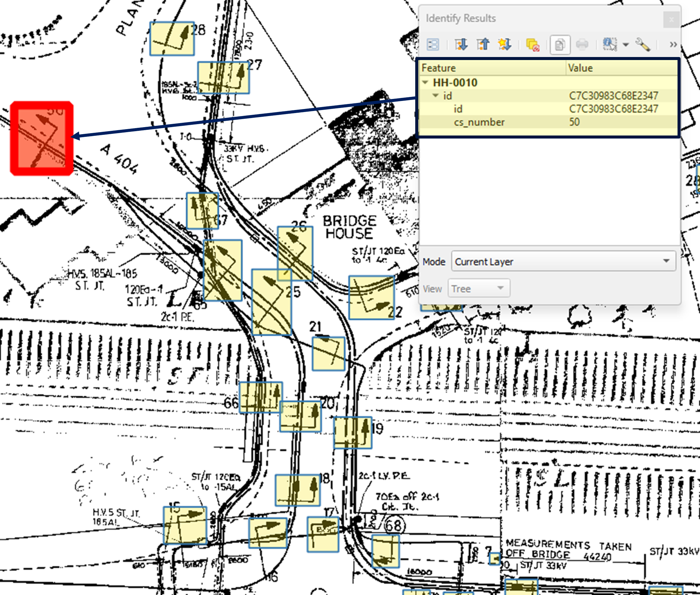The width and height of the screenshot is (700, 595).
Task: Select the identify features tool icon
Action: click(x=610, y=45)
